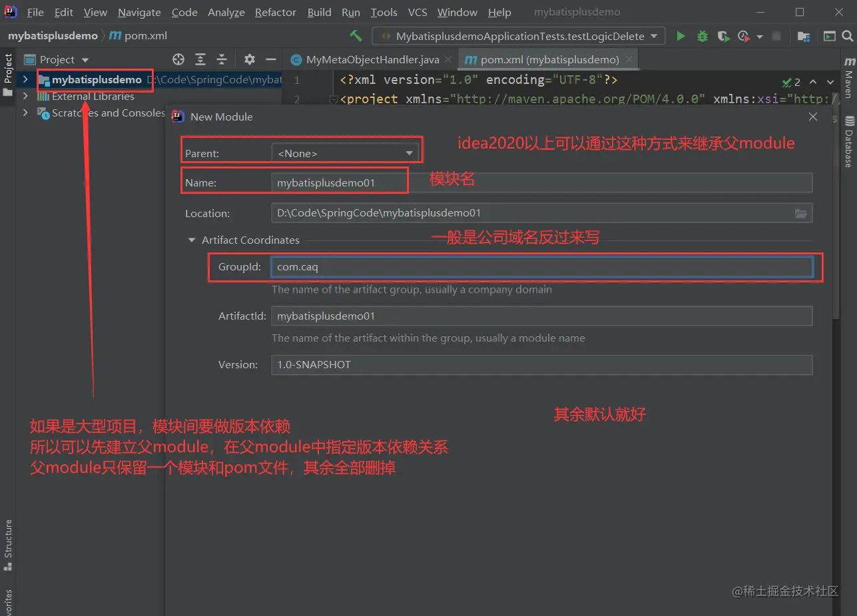Select mybatisplusdemo in the project tree
This screenshot has width=857, height=616.
[x=97, y=79]
